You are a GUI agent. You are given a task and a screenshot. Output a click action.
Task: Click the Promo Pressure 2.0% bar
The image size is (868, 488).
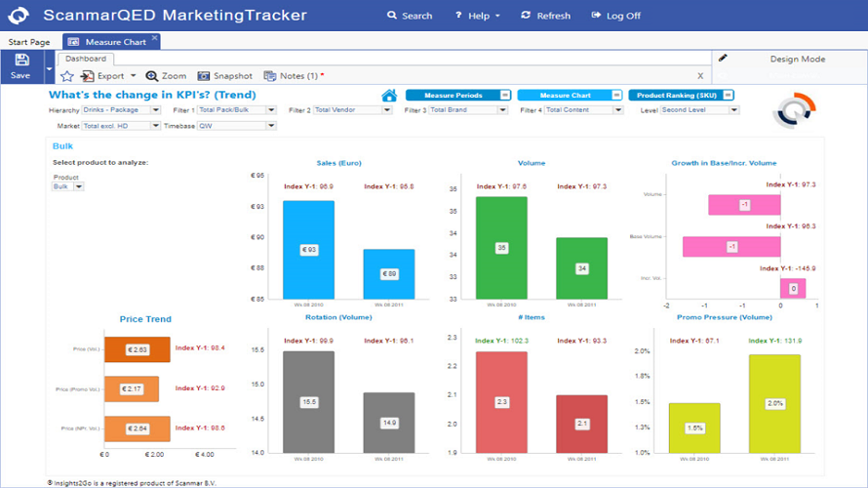click(x=775, y=404)
